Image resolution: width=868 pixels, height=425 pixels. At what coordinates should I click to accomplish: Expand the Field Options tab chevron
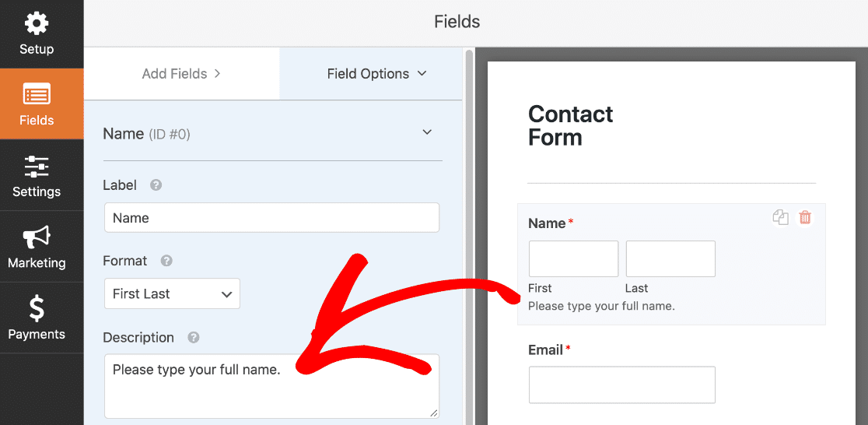click(x=422, y=73)
